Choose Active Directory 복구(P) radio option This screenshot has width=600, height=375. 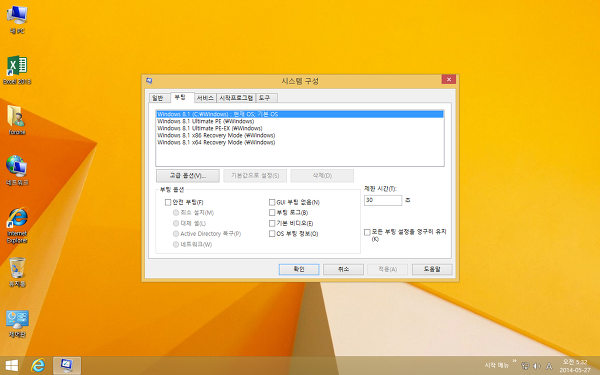pyautogui.click(x=176, y=233)
